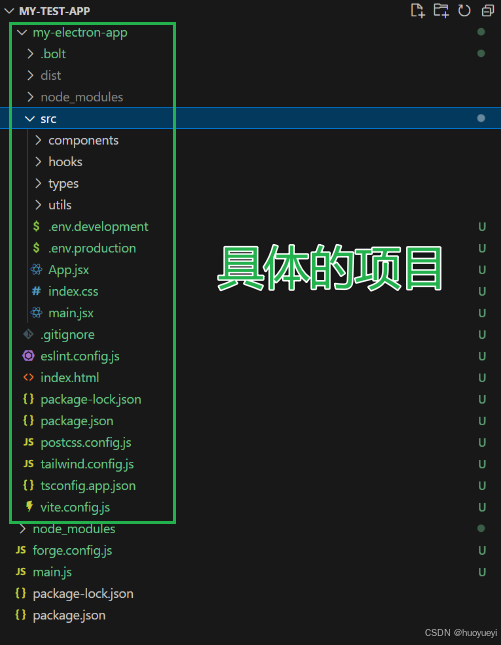Click the React icon beside App.jsx
Screen dimensions: 501x645
coord(36,269)
